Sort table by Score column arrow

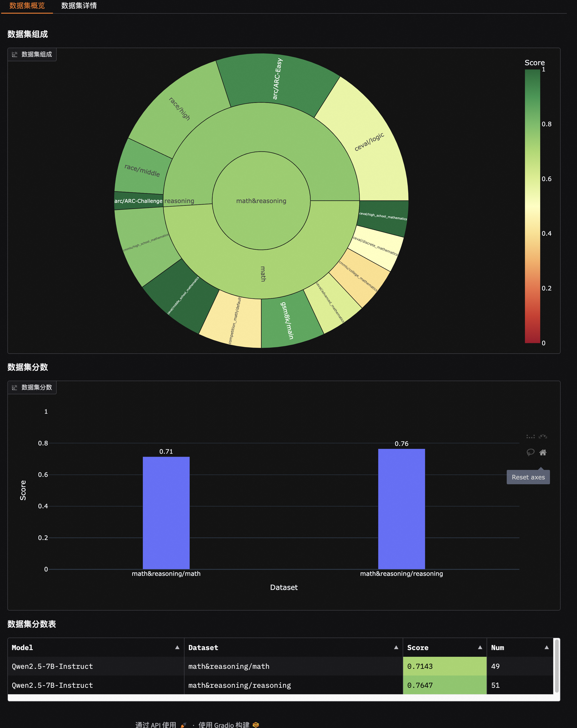click(480, 647)
